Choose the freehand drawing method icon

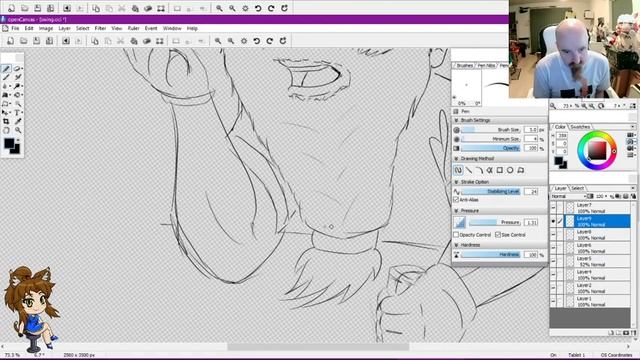[x=458, y=170]
